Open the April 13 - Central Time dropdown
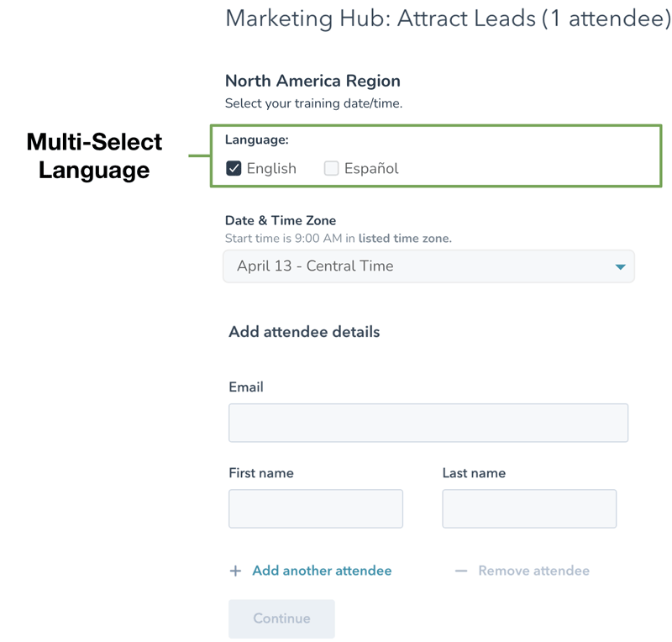 tap(428, 266)
